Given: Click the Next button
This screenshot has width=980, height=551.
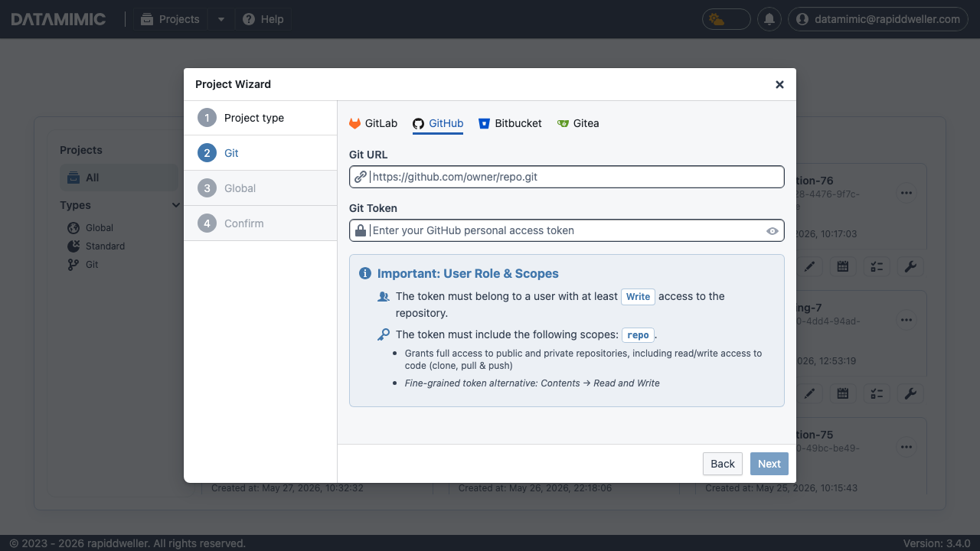Looking at the screenshot, I should point(769,464).
